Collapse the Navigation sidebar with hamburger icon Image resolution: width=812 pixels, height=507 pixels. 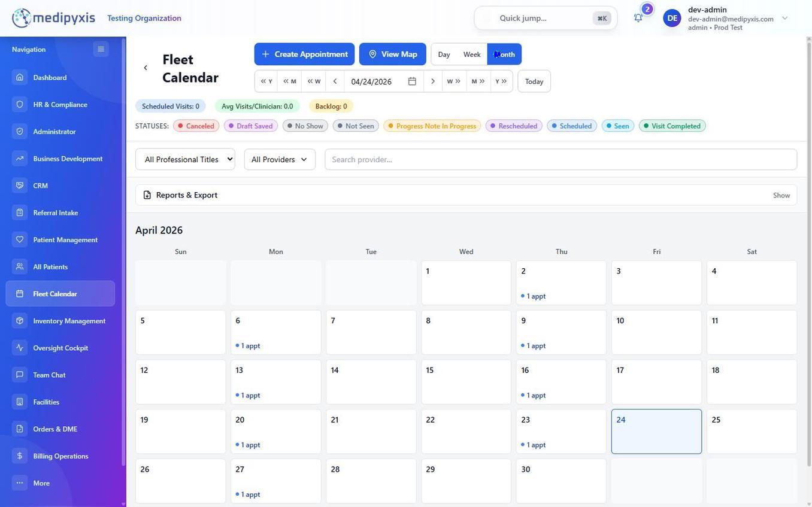point(101,49)
